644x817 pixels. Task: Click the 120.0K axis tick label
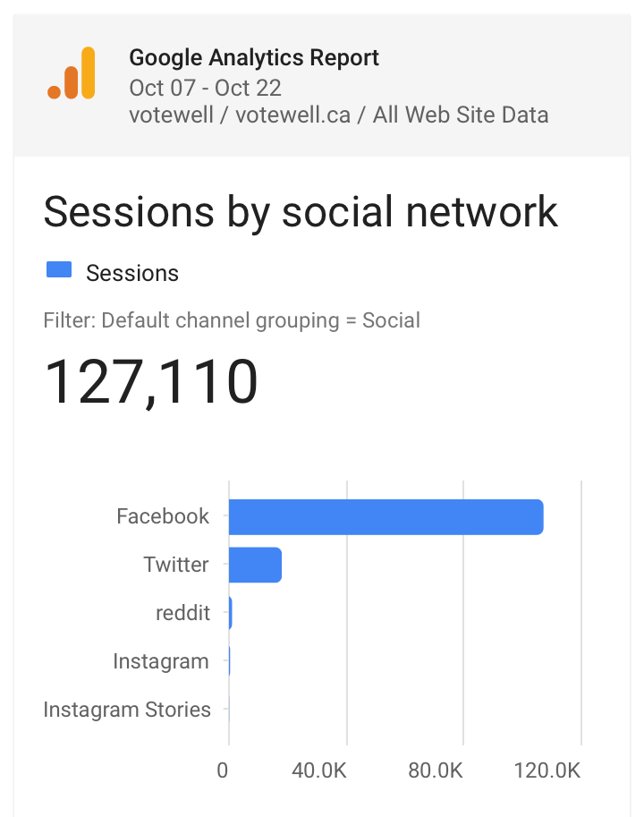pos(547,770)
